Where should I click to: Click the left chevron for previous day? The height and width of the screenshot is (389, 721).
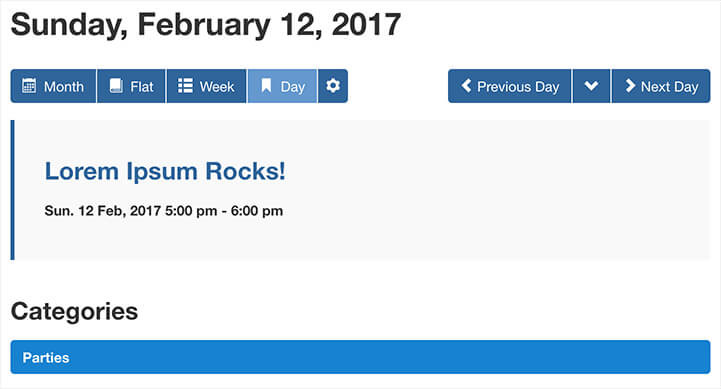pyautogui.click(x=466, y=86)
